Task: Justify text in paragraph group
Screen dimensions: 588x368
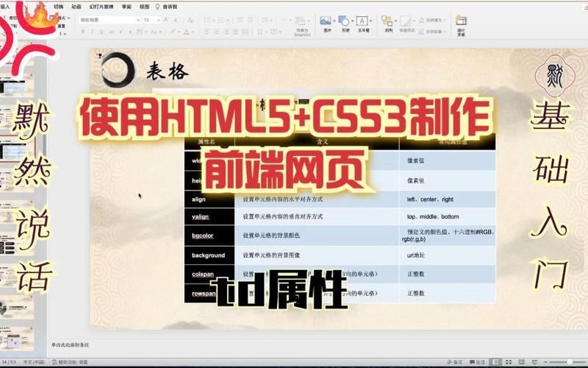Action: 235,32
